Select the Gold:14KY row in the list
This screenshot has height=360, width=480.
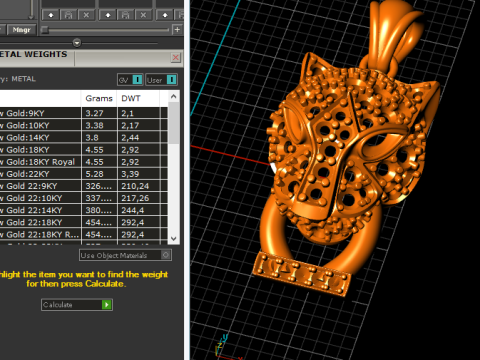(x=83, y=138)
